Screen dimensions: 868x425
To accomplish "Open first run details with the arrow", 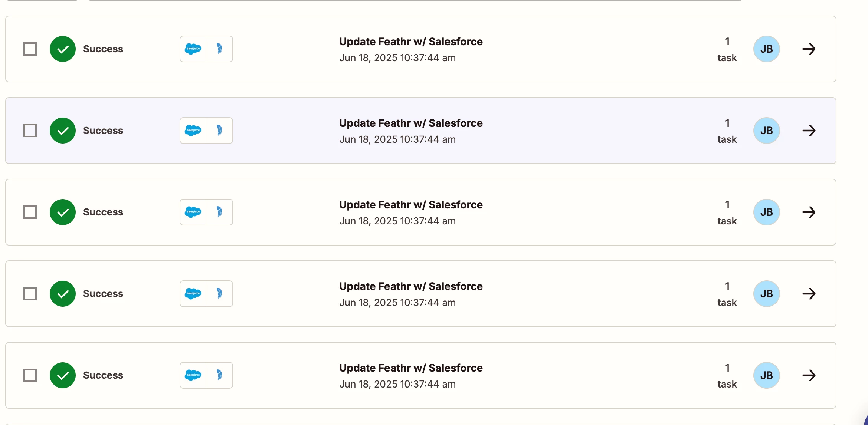I will pos(809,49).
